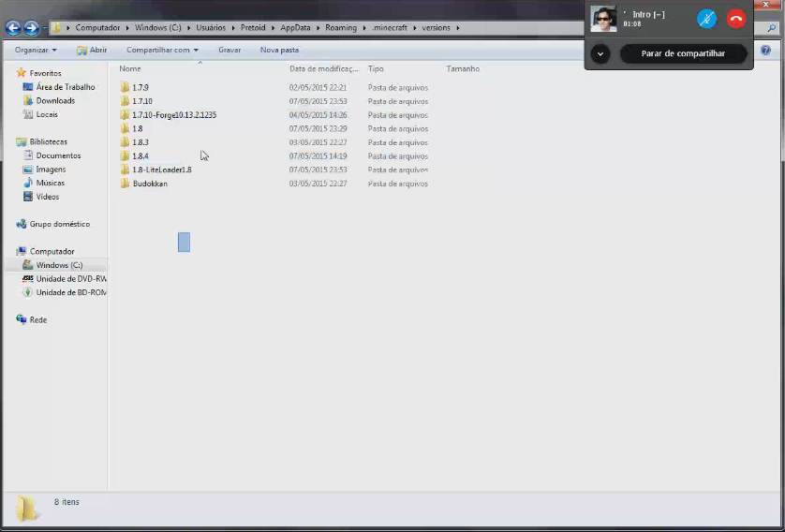785x532 pixels.
Task: Click AppData in the address breadcrumb
Action: pyautogui.click(x=295, y=28)
